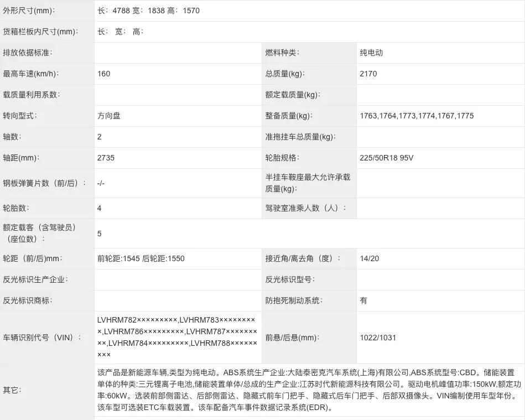The image size is (525, 420).
Task: Select the dimensions value 长:4788 宽:1838 高:1570
Action: pyautogui.click(x=148, y=11)
